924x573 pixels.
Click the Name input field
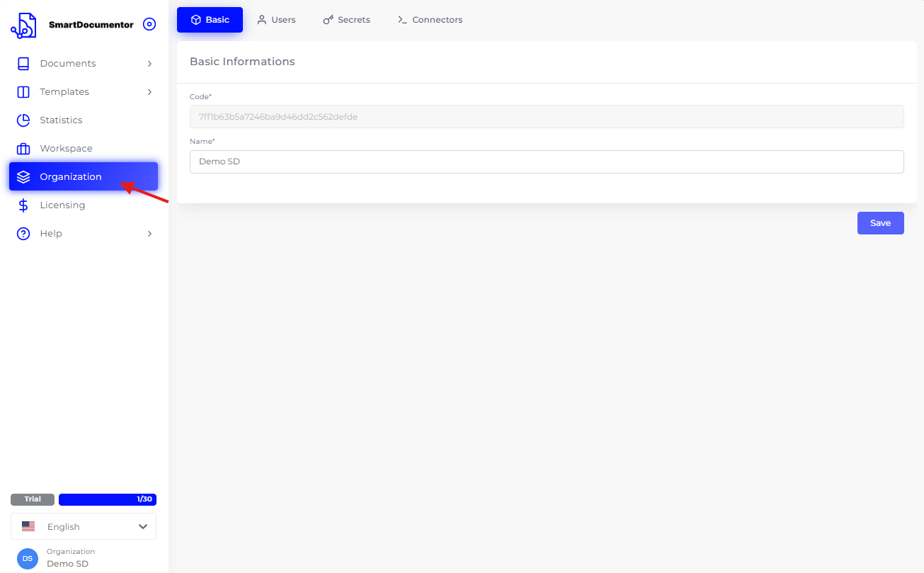547,161
